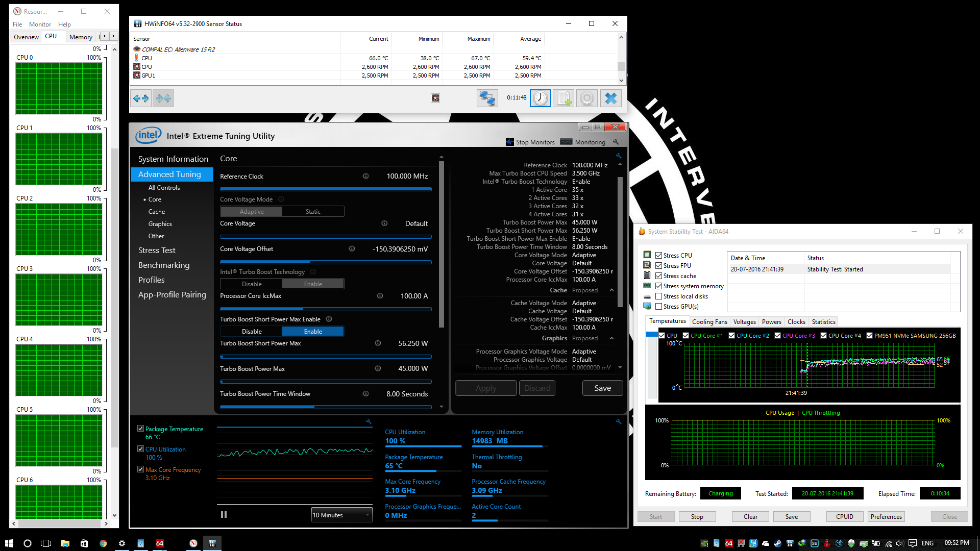Click Resource Monitor tab scroll right arrow
980x551 pixels.
(113, 36)
